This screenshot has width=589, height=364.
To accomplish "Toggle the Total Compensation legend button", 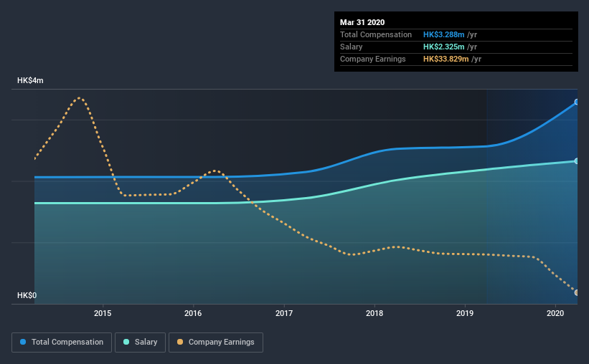I will click(x=62, y=343).
